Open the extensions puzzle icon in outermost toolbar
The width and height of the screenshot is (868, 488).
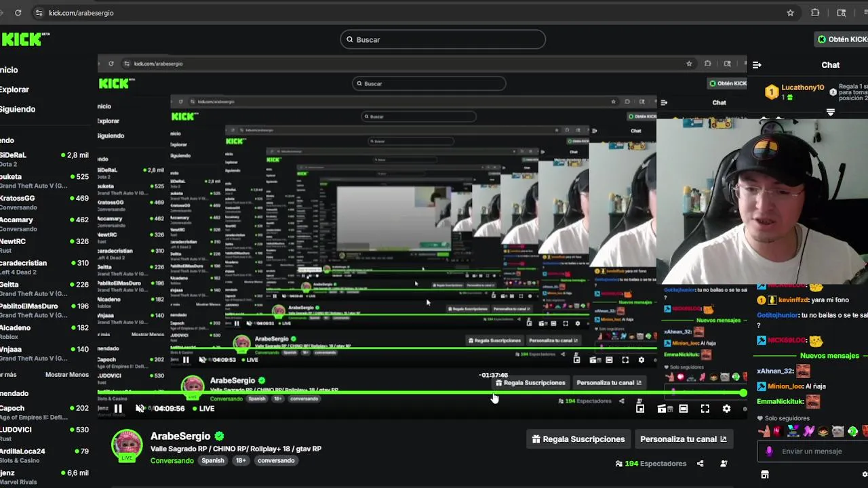click(815, 12)
